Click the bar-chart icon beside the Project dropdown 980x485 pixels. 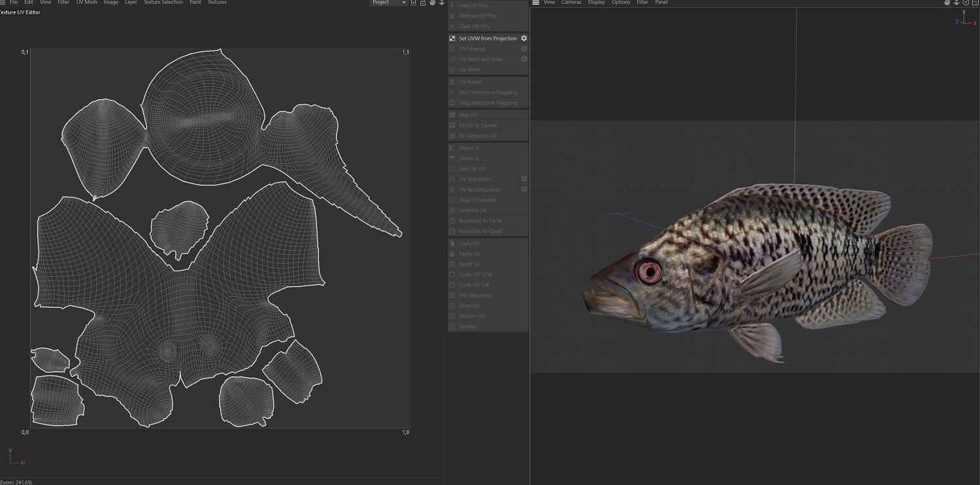click(414, 3)
